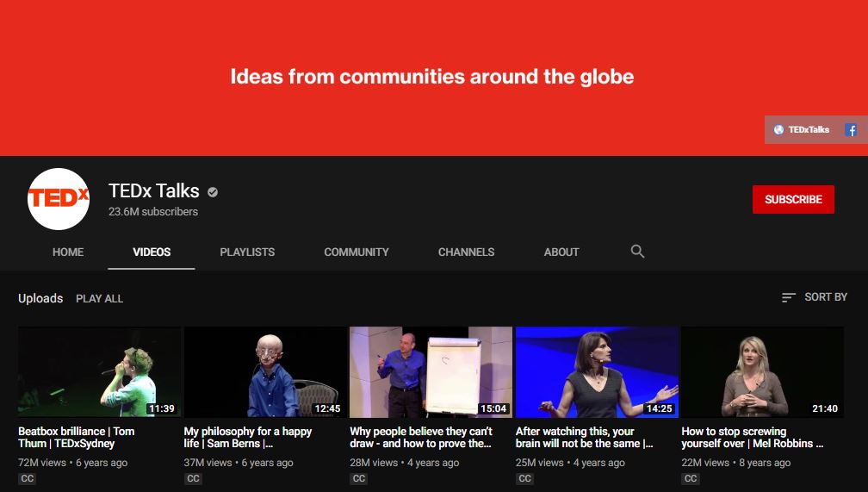Open Why people believe they can't draw title

[x=421, y=437]
